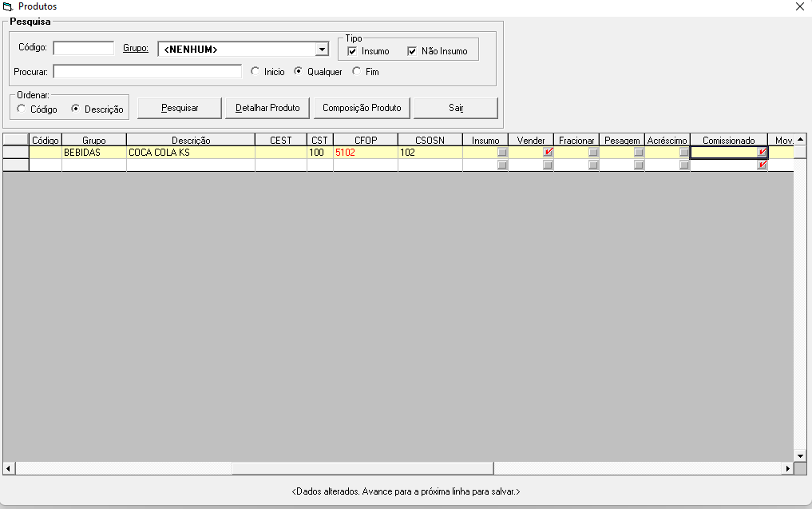Screen dimensions: 812x509
Task: Select the BEBIDAS group cell
Action: click(93, 153)
